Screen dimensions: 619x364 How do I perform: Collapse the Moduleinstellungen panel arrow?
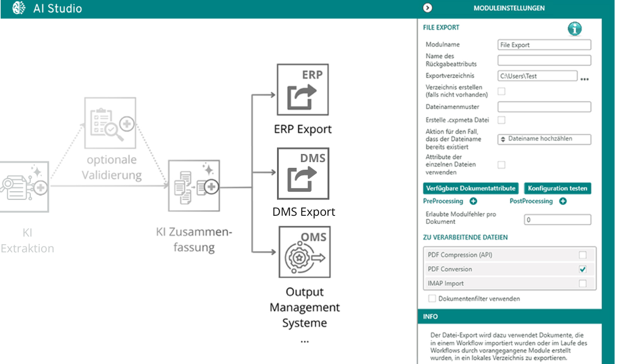click(x=428, y=8)
